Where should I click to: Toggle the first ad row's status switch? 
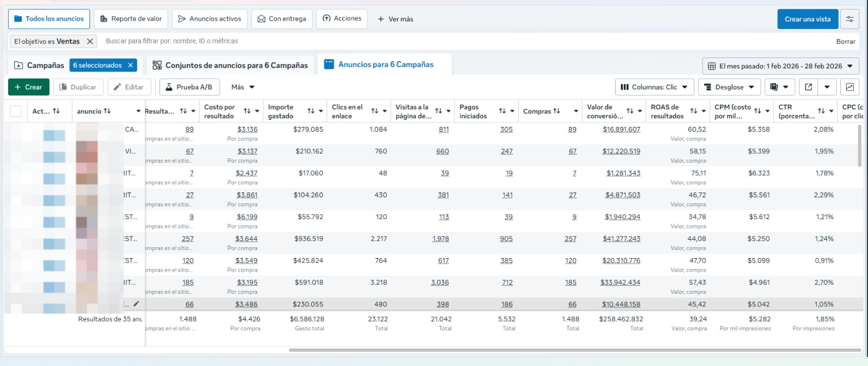point(54,135)
